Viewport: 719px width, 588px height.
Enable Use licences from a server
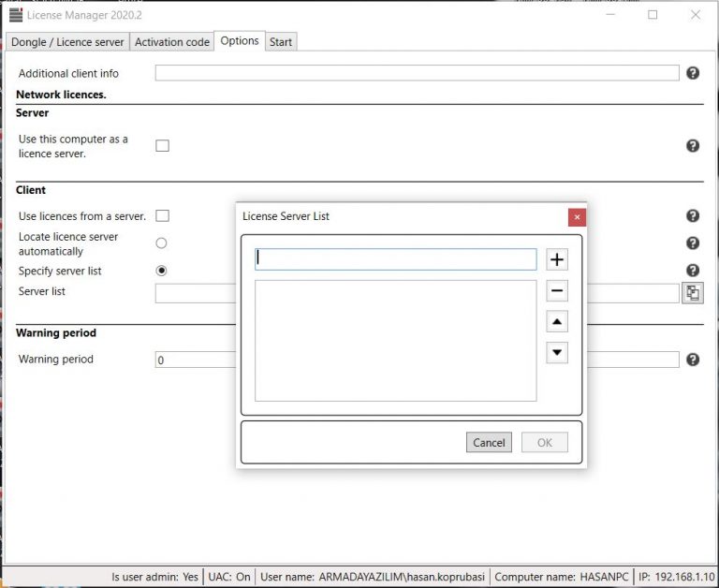[162, 216]
